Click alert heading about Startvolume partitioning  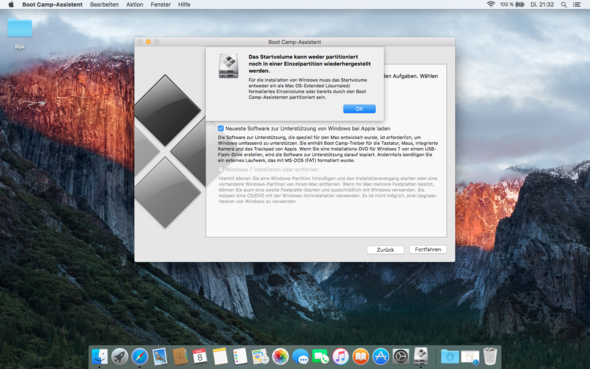pyautogui.click(x=309, y=64)
